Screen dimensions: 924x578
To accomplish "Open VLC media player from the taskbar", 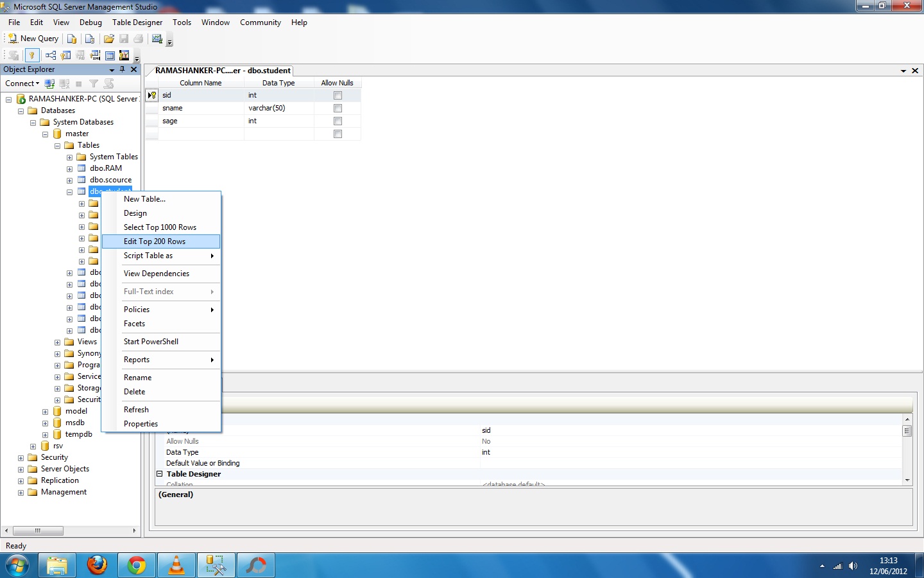I will (176, 565).
